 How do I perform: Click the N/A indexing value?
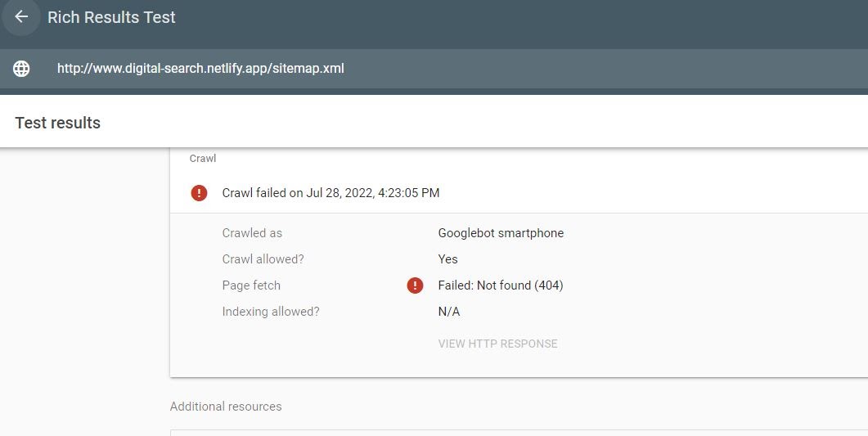449,312
